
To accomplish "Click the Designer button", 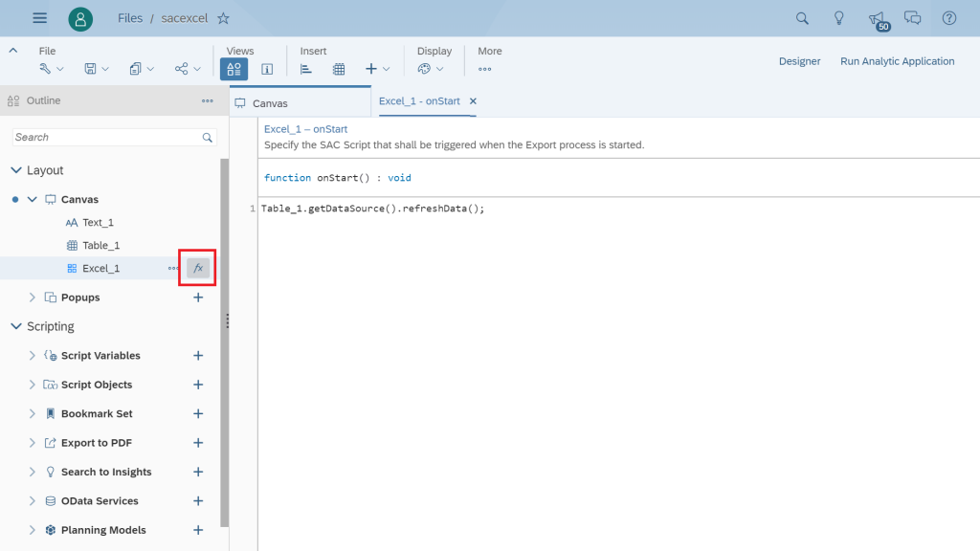I will (799, 61).
